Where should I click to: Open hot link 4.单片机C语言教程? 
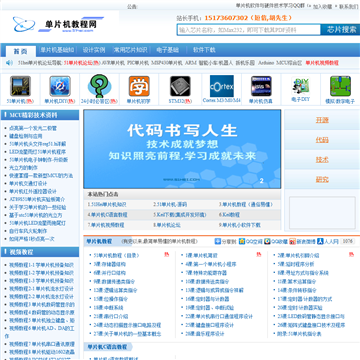tap(107, 215)
